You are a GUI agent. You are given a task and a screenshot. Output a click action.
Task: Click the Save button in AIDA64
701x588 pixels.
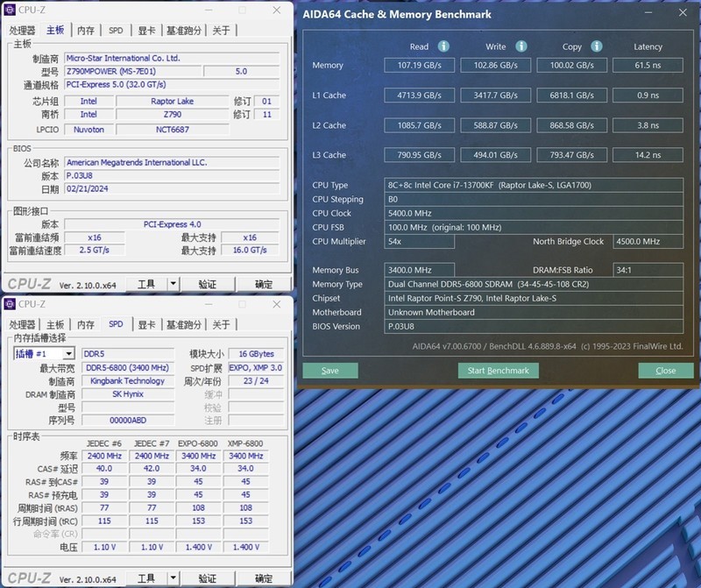click(329, 371)
